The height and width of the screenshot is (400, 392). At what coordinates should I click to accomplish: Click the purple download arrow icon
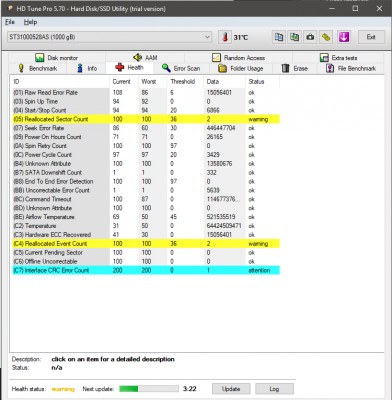(x=344, y=37)
